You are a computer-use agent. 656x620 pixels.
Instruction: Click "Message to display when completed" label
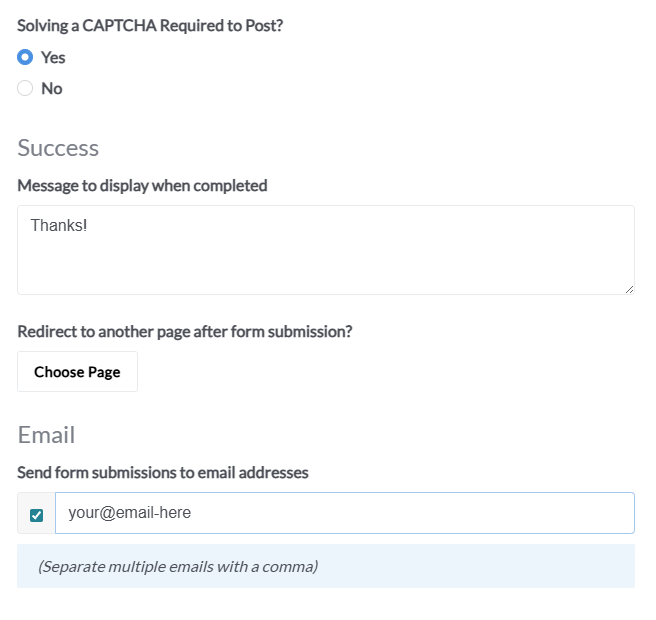coord(142,185)
